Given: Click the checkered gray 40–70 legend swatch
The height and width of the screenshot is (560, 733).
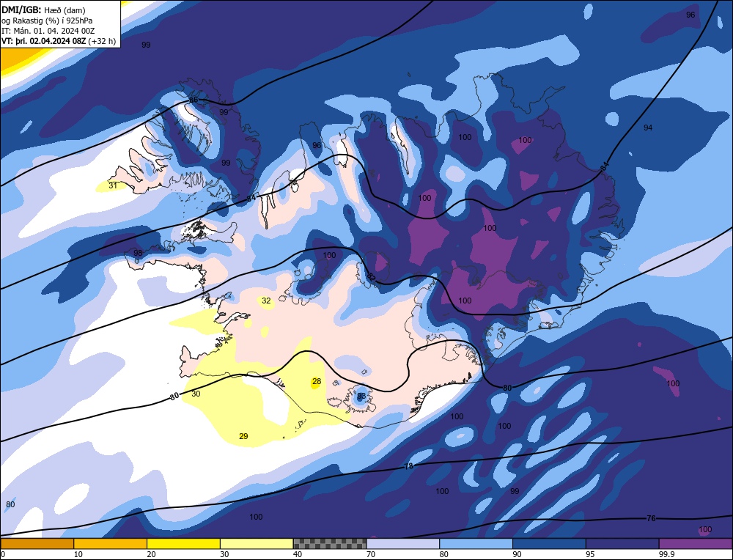Looking at the screenshot, I should coord(330,544).
